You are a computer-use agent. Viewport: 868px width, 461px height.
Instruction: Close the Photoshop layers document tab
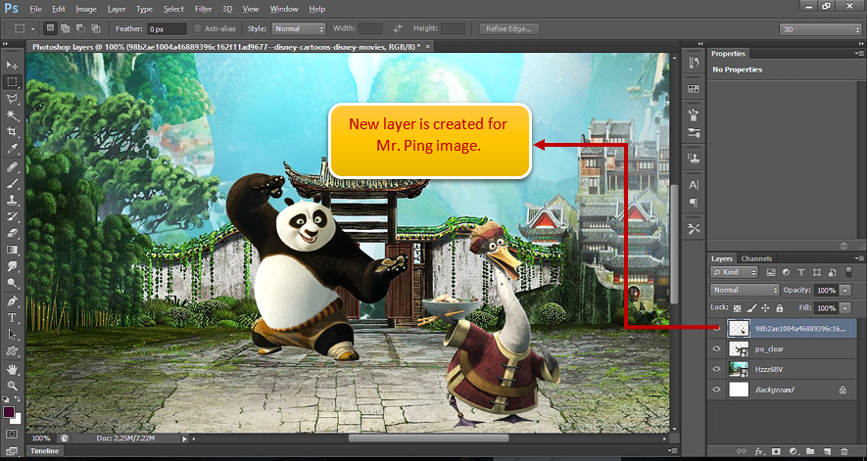pos(427,47)
